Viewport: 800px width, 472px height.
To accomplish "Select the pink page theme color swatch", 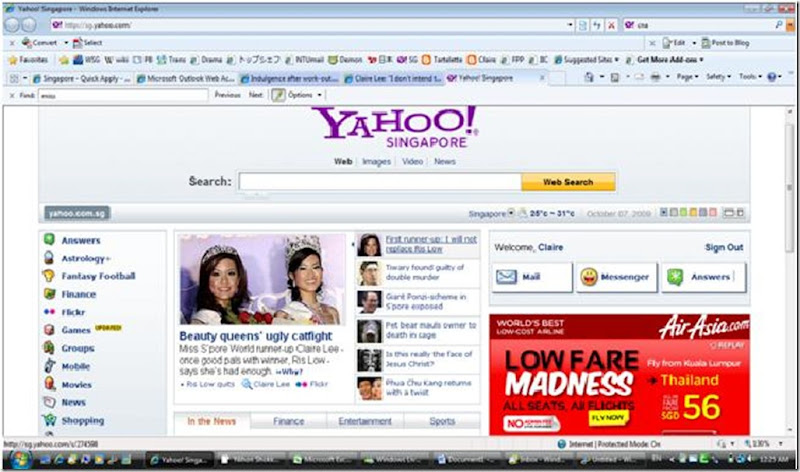I will pos(712,212).
